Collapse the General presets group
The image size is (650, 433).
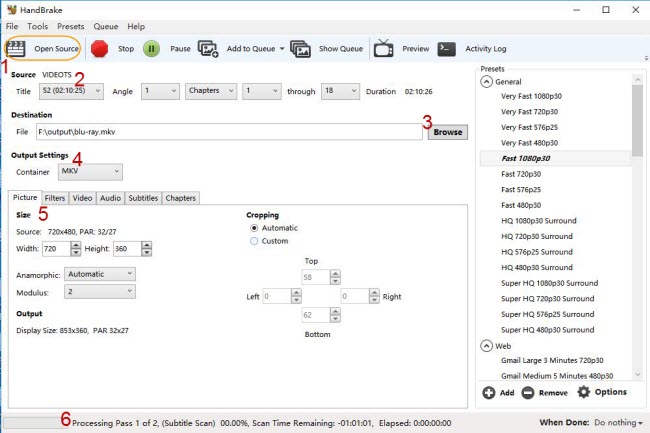(x=487, y=82)
